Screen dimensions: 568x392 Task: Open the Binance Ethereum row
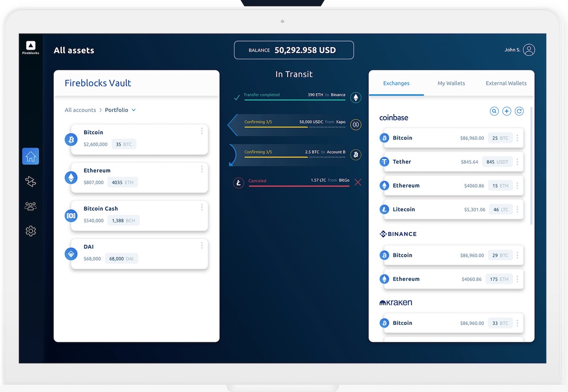pos(451,279)
